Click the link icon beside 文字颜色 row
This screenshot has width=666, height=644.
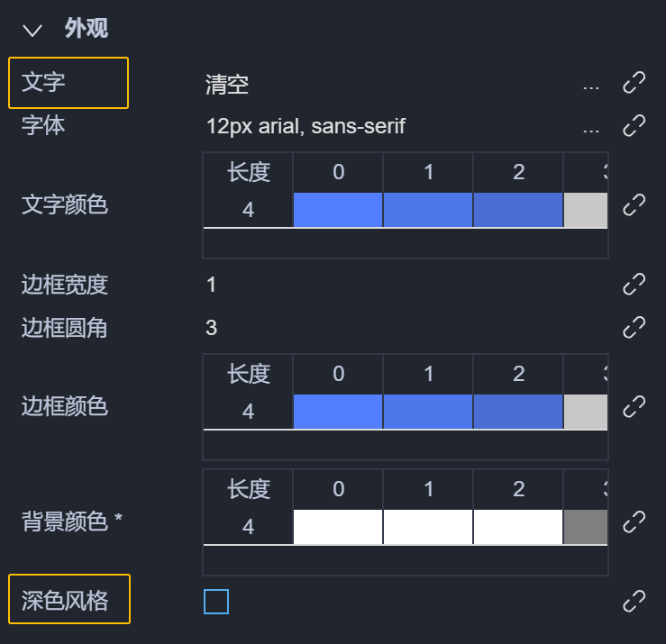(634, 204)
